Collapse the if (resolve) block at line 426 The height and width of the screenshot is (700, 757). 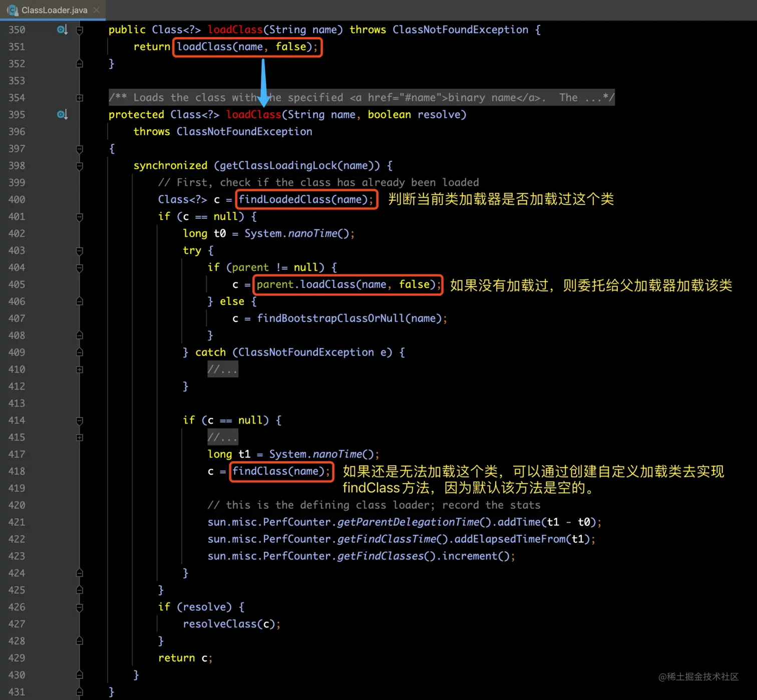(80, 607)
